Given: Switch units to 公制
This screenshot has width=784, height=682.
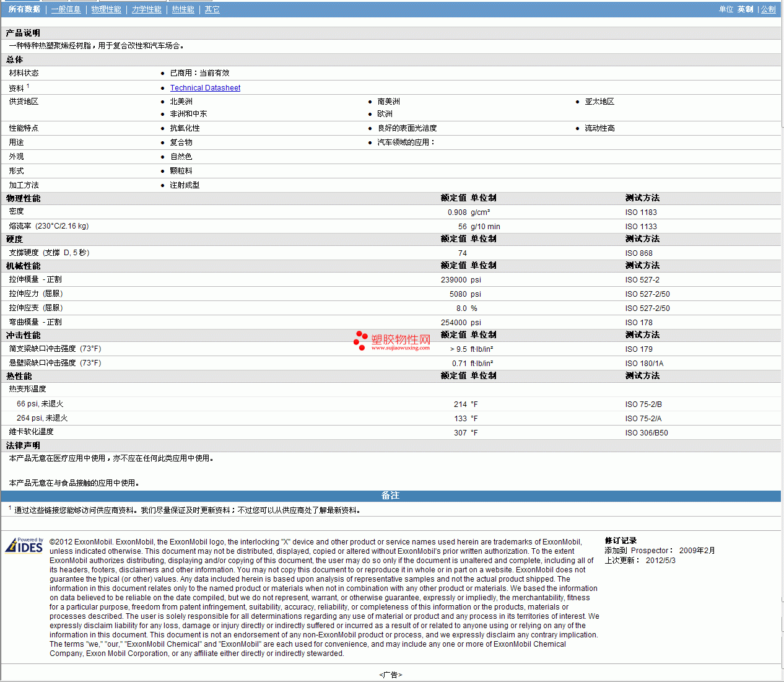Looking at the screenshot, I should coord(768,9).
